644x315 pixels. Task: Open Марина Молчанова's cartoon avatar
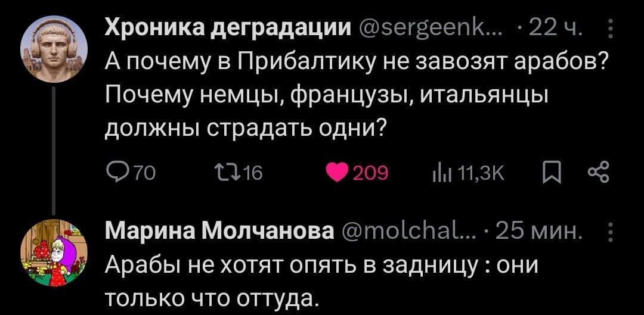(x=53, y=252)
